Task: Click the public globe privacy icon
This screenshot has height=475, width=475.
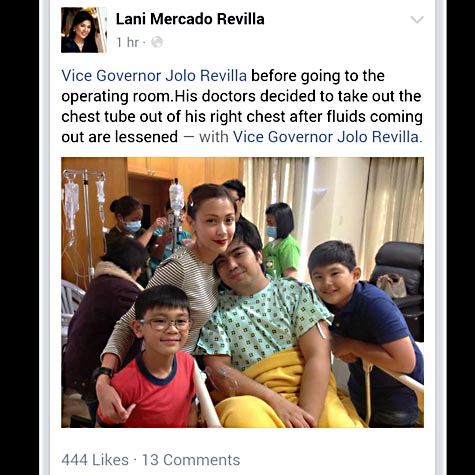Action: (157, 42)
